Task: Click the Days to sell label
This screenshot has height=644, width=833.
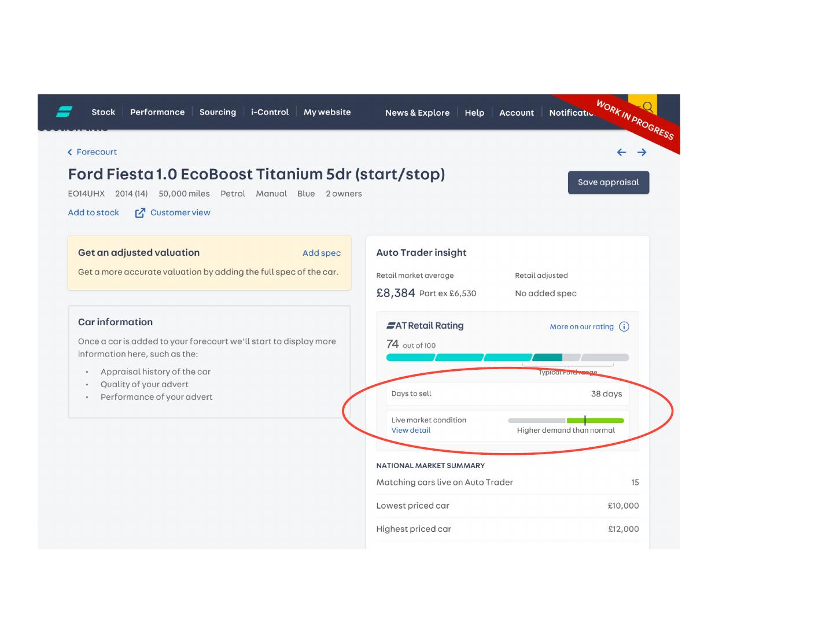Action: point(411,393)
